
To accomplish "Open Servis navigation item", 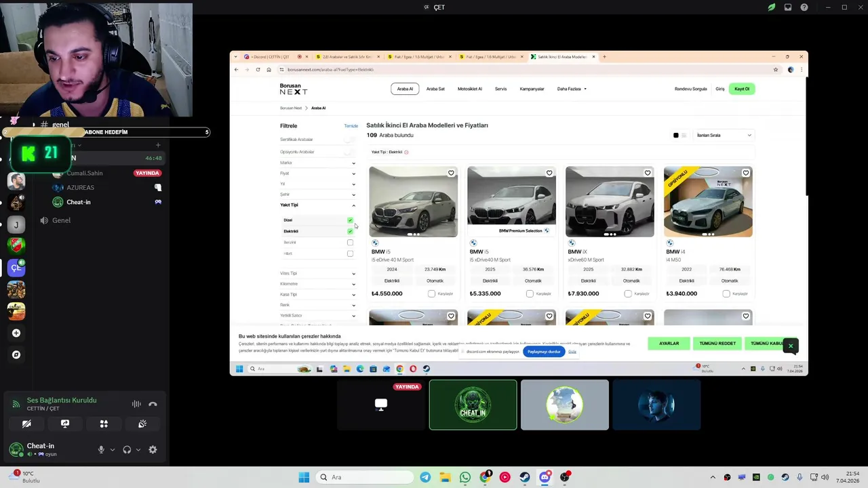I will [x=500, y=89].
